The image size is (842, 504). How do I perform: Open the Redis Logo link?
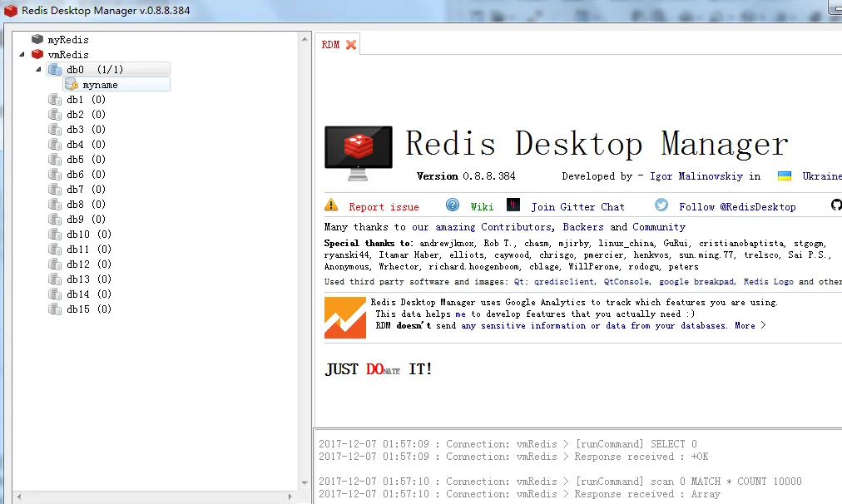pos(769,282)
